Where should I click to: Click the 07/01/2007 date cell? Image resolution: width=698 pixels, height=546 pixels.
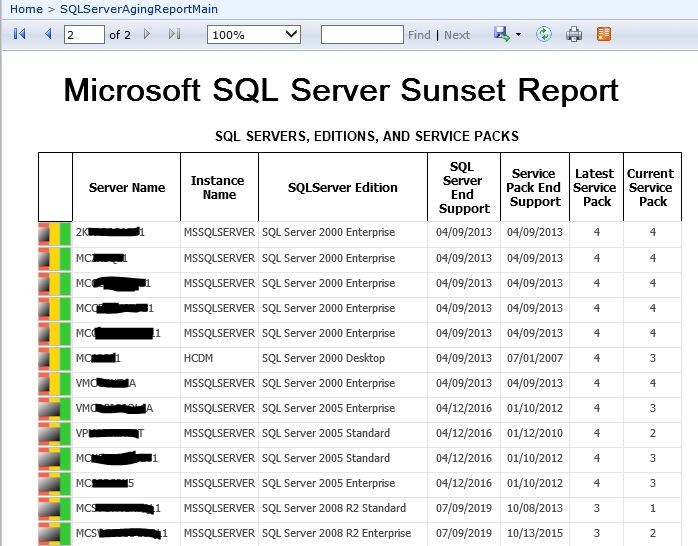point(535,358)
